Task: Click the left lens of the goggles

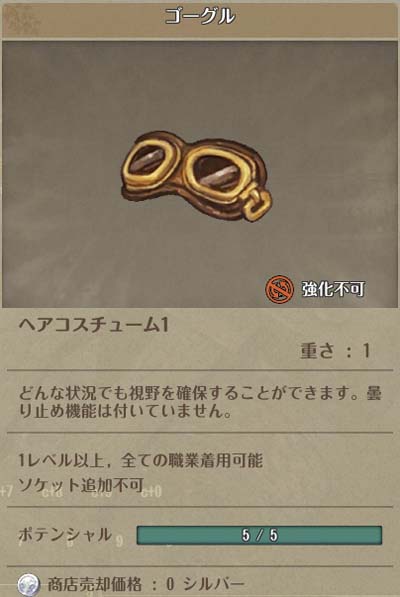Action: click(x=148, y=162)
